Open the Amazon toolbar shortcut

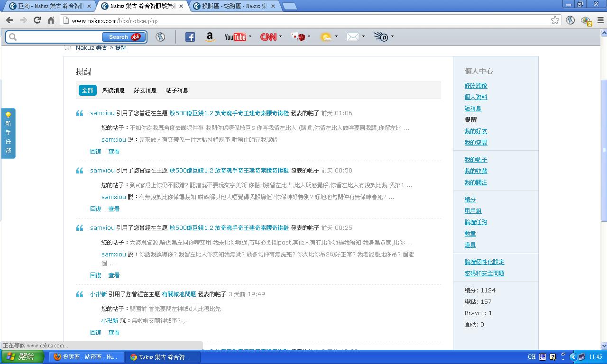pos(210,37)
